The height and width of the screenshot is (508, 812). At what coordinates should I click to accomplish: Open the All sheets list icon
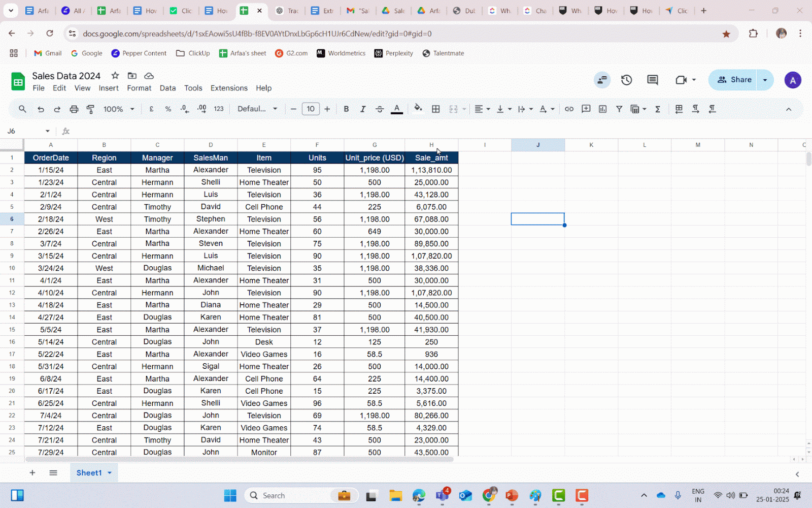53,473
